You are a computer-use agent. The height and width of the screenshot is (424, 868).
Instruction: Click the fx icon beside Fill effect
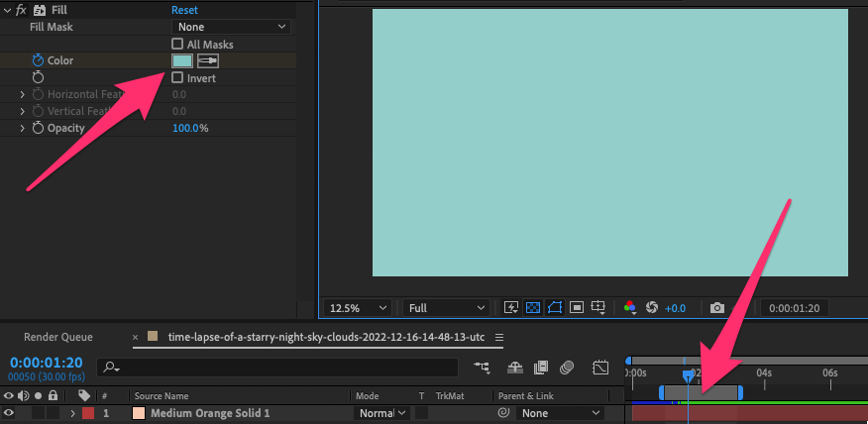[21, 10]
